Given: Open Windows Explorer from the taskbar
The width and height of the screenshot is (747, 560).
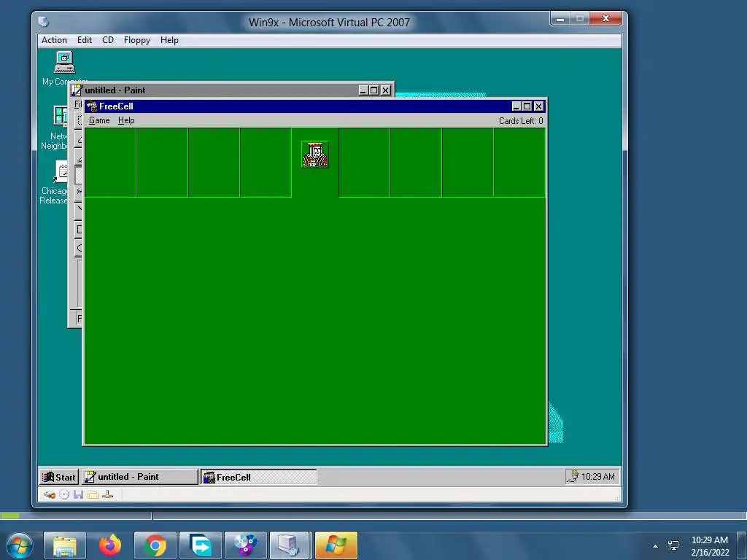Looking at the screenshot, I should pos(65,545).
